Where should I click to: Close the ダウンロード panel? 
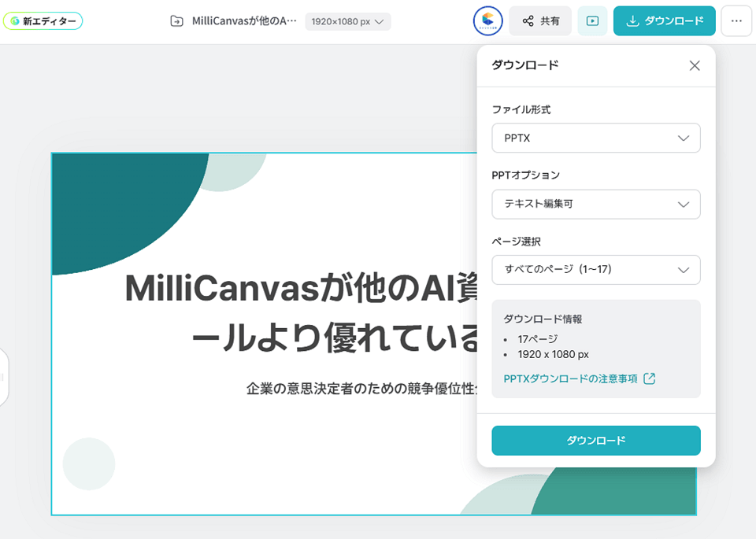pyautogui.click(x=695, y=65)
